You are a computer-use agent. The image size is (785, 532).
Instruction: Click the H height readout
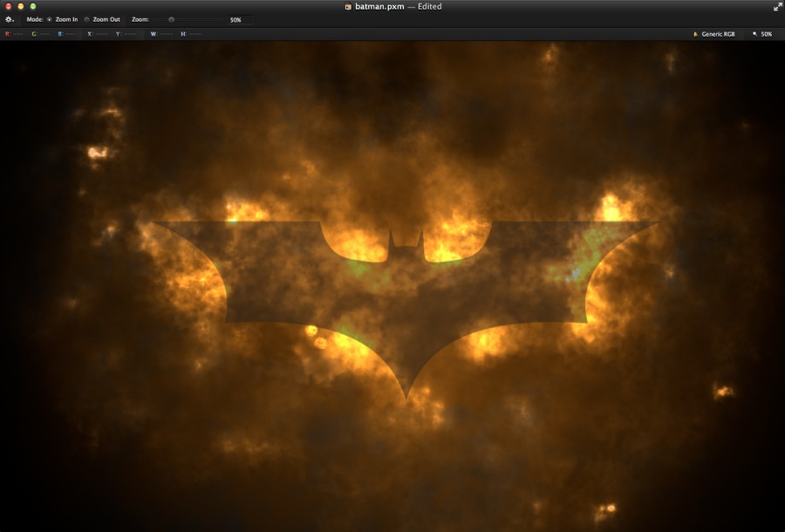pyautogui.click(x=191, y=34)
